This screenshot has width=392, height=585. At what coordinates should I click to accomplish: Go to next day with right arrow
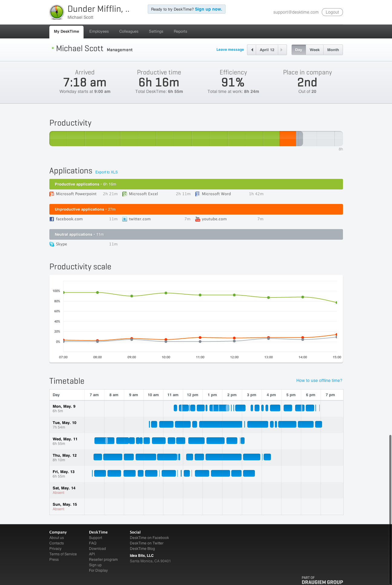[282, 50]
